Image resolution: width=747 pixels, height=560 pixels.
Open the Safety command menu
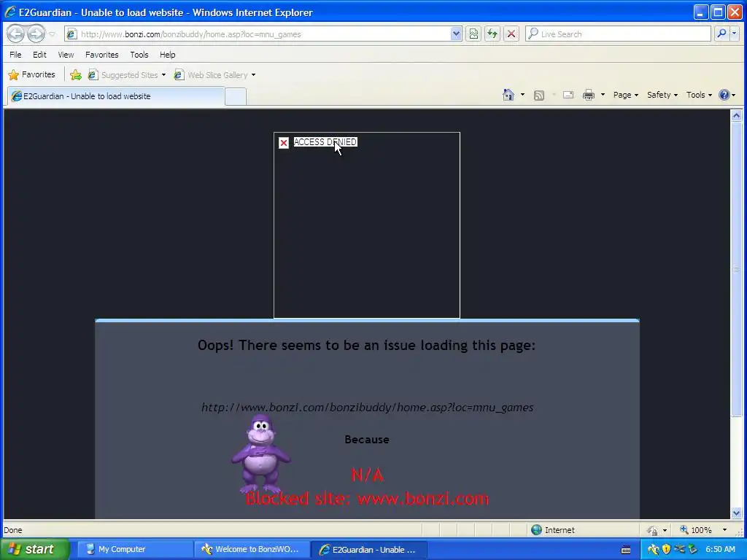662,95
